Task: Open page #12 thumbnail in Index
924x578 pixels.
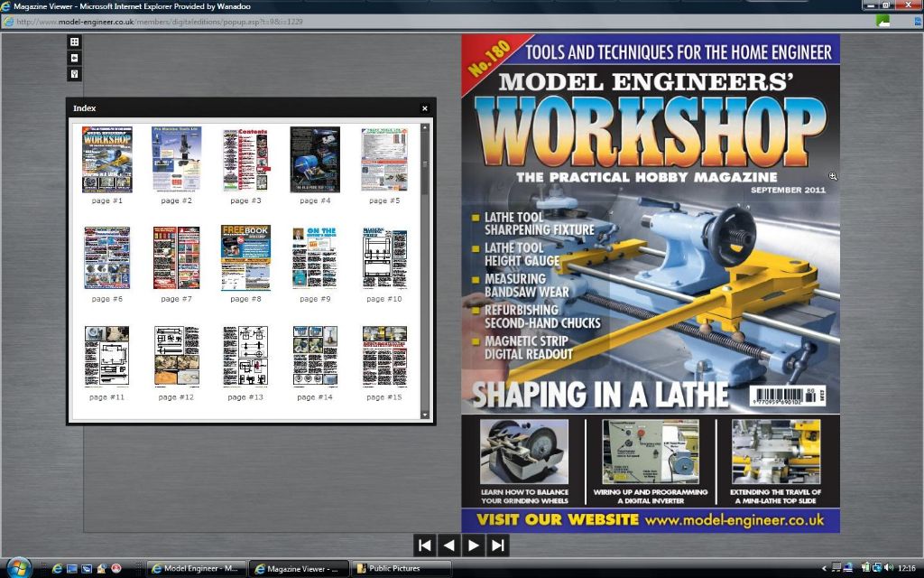Action: coord(176,356)
